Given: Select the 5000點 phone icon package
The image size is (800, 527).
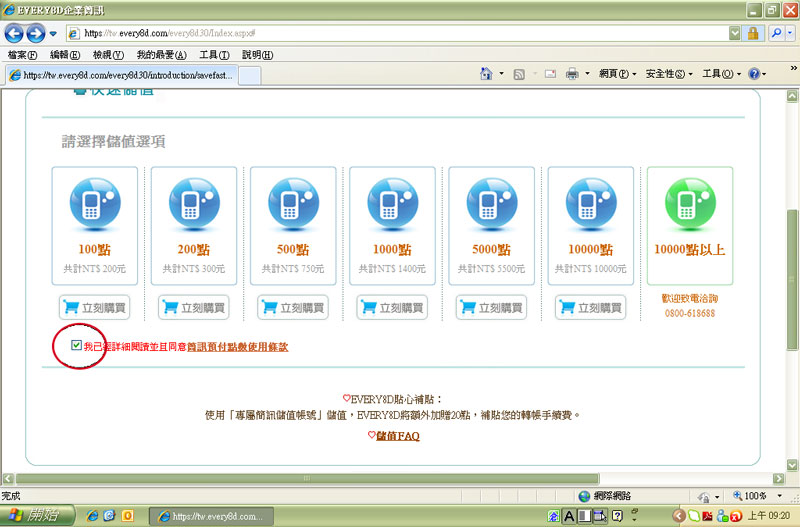Looking at the screenshot, I should coord(492,205).
